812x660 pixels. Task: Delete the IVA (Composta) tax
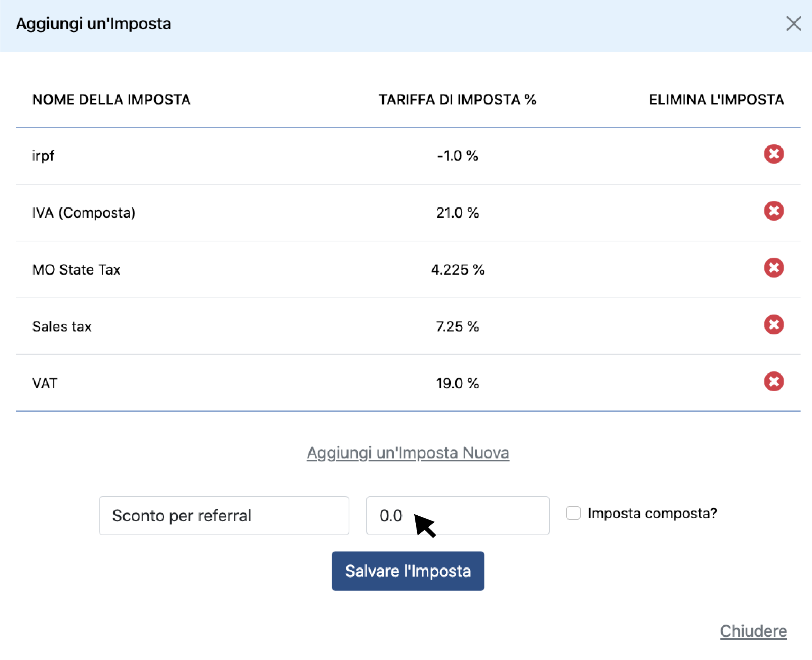(774, 211)
